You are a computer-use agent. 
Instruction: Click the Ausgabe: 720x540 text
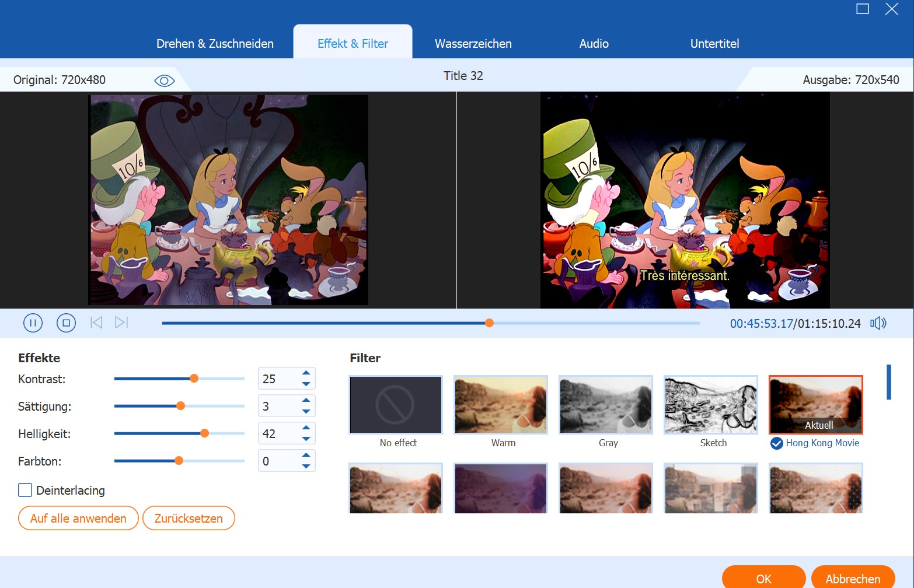[851, 80]
